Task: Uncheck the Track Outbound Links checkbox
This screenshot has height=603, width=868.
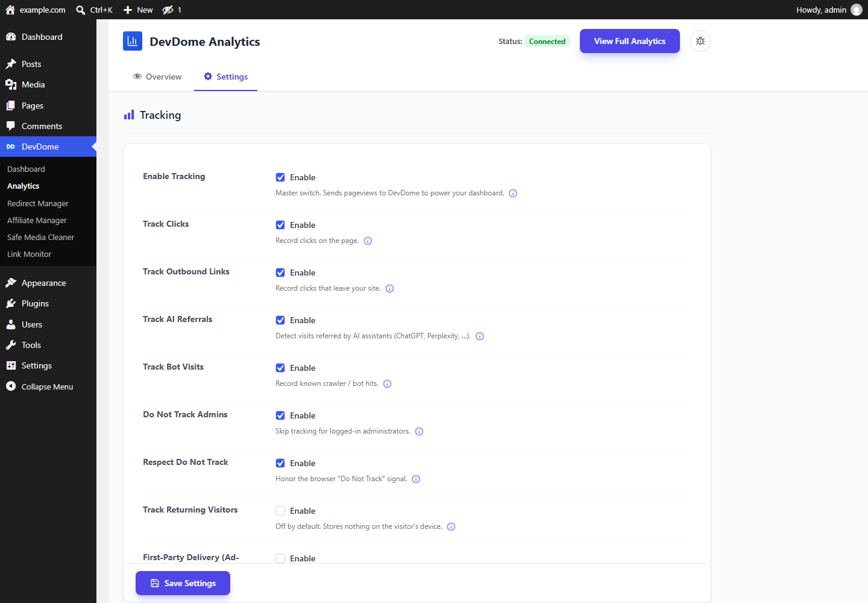Action: click(x=280, y=273)
